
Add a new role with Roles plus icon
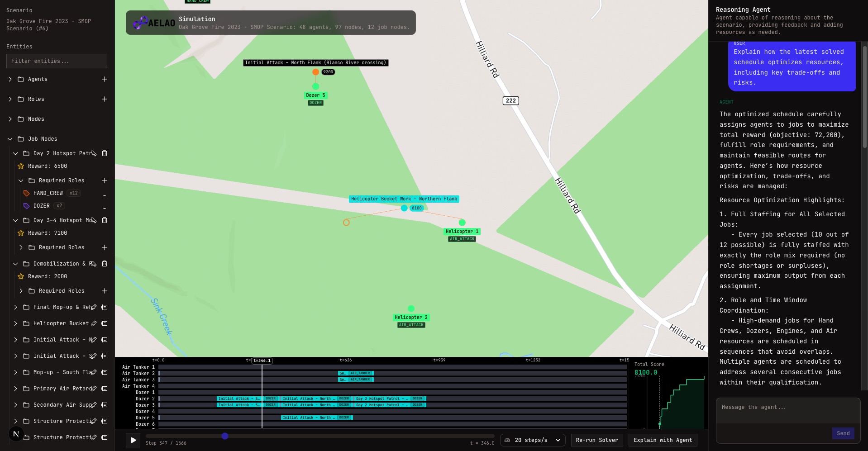[x=105, y=99]
